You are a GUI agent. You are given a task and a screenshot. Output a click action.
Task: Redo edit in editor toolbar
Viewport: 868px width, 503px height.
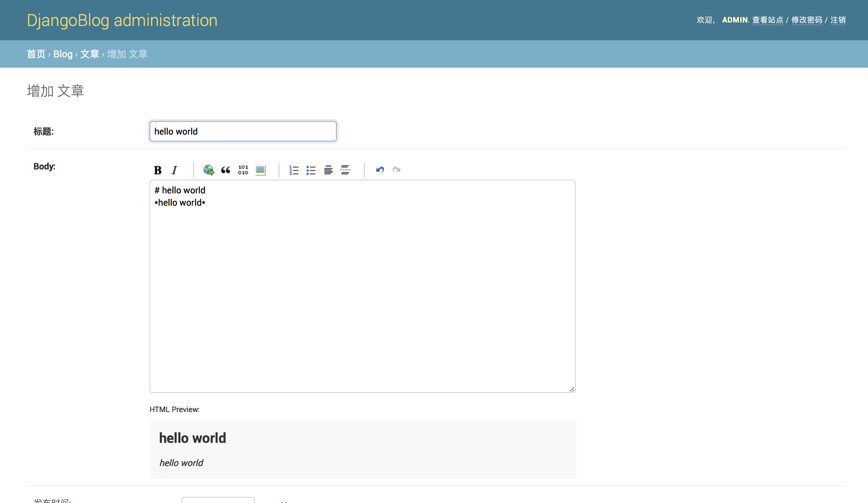(396, 170)
